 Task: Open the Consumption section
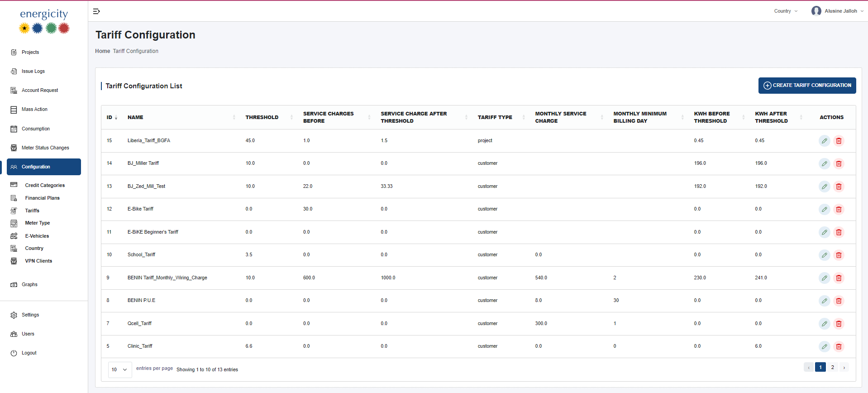[x=36, y=129]
